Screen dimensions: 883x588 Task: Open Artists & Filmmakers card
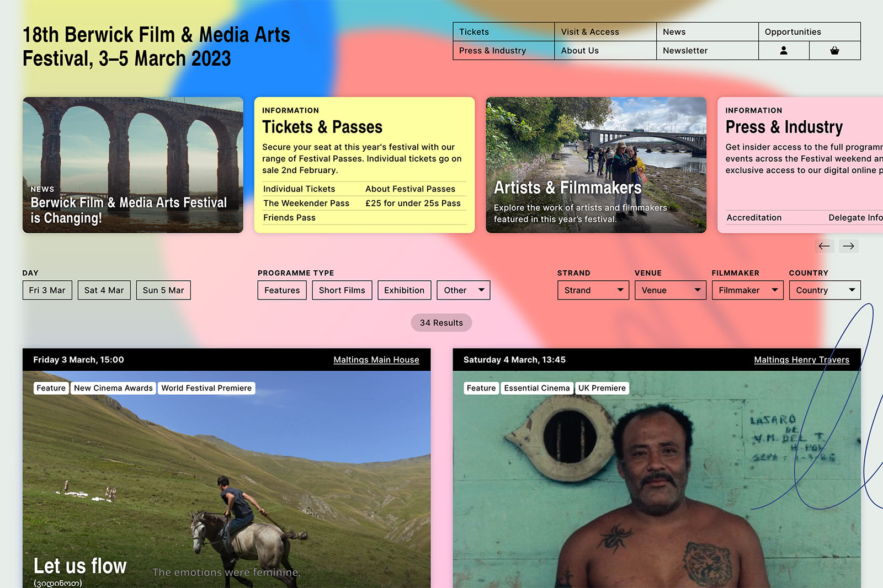click(596, 165)
